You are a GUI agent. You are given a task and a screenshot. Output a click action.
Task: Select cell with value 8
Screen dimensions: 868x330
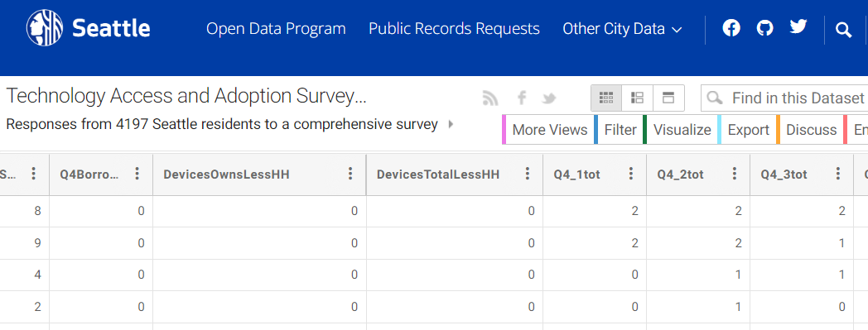[24, 211]
